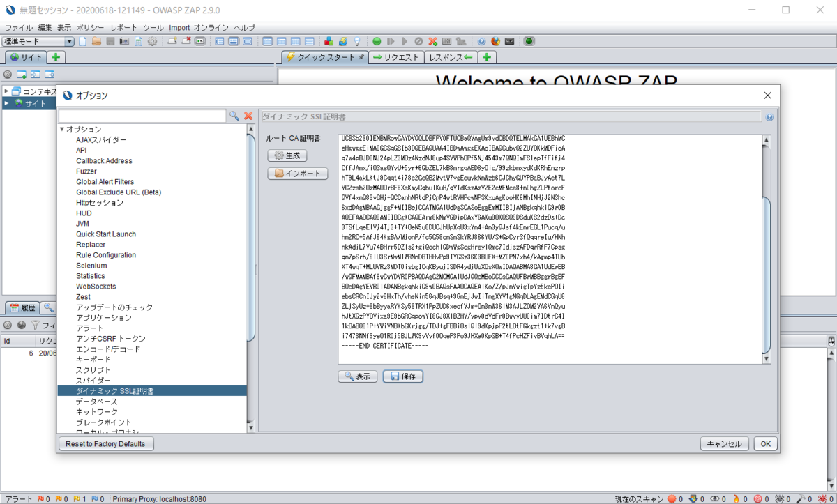837x504 pixels.
Task: Click the インポート button
Action: click(x=298, y=174)
